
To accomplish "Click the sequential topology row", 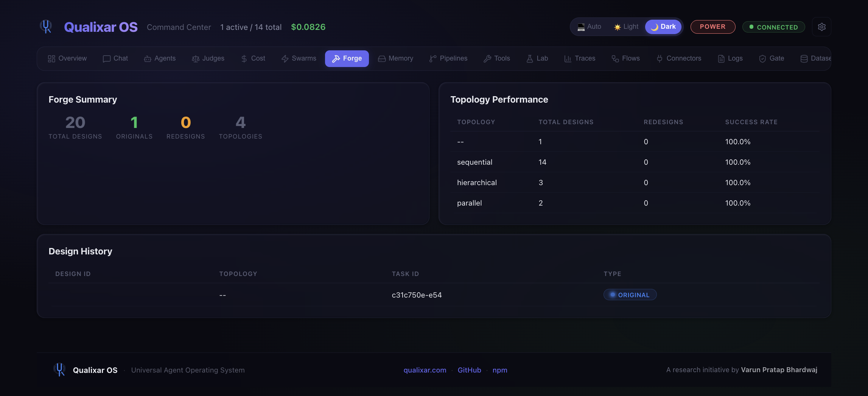I will (x=635, y=162).
